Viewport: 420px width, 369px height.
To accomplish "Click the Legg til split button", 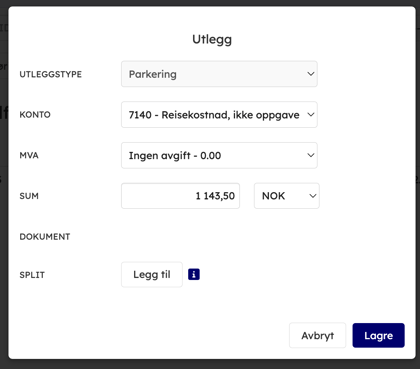I will pos(152,274).
